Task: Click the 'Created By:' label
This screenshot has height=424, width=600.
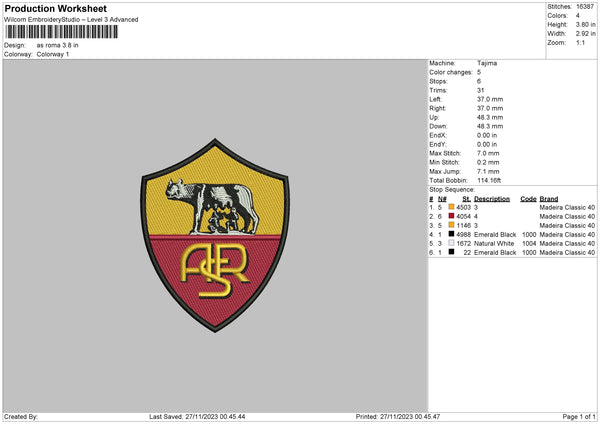Action: pos(21,416)
